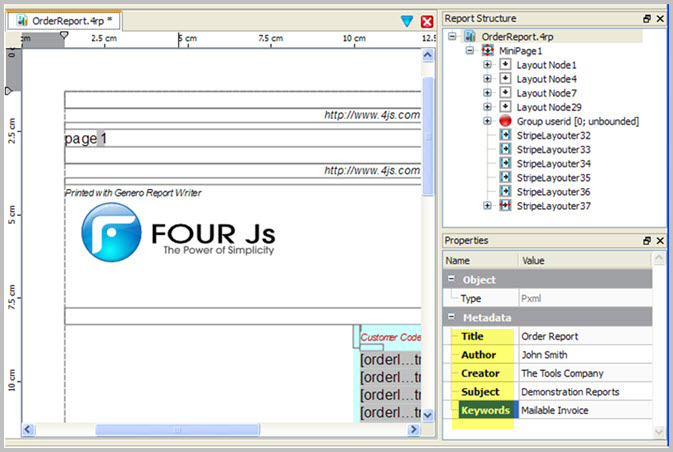The width and height of the screenshot is (673, 452).
Task: Click the Layout Node1 icon
Action: click(x=505, y=65)
